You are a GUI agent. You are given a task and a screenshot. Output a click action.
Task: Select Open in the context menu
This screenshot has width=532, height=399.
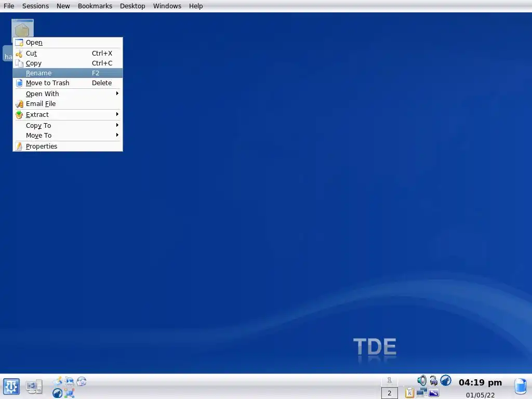68,43
